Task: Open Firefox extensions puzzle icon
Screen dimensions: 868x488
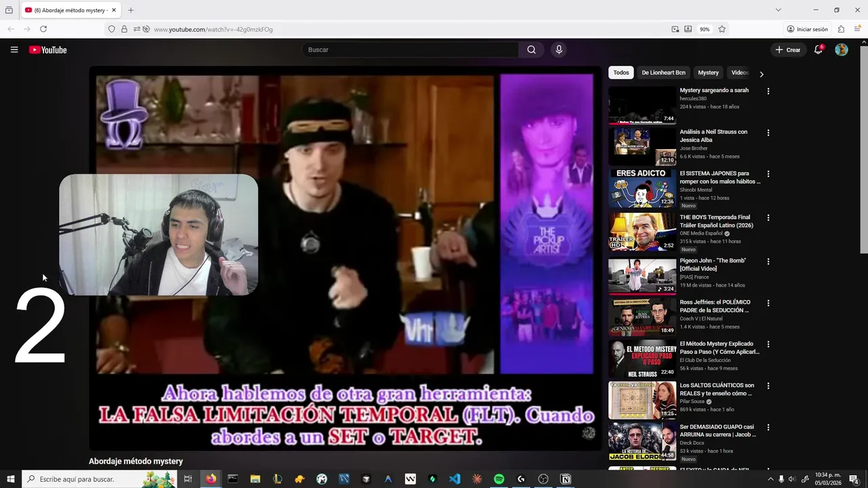Action: point(842,29)
